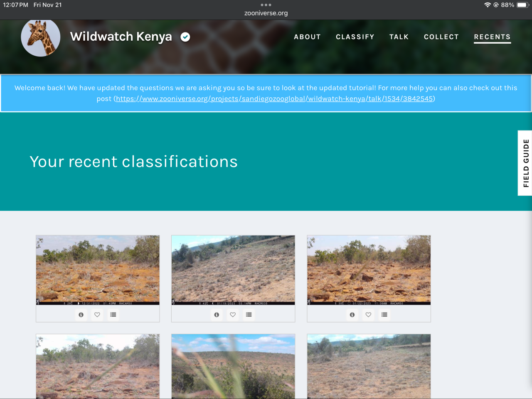This screenshot has width=532, height=399.
Task: Tap the 88% battery percentage text
Action: [x=507, y=5]
